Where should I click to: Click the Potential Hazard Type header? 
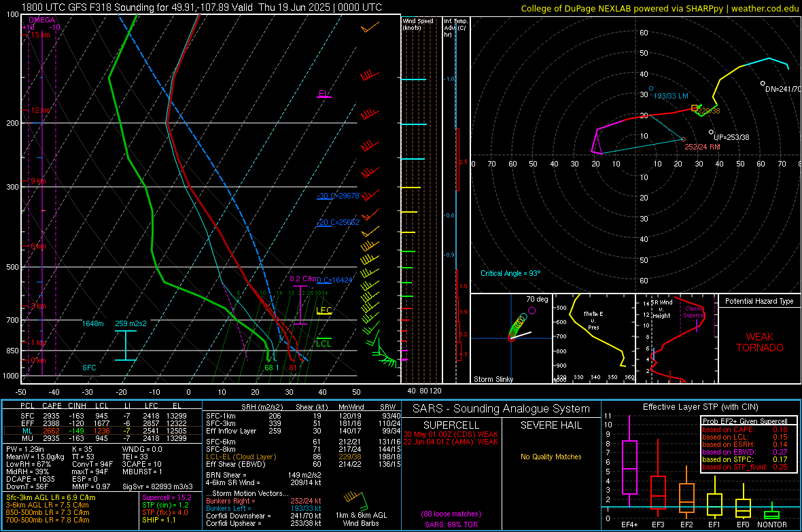759,301
